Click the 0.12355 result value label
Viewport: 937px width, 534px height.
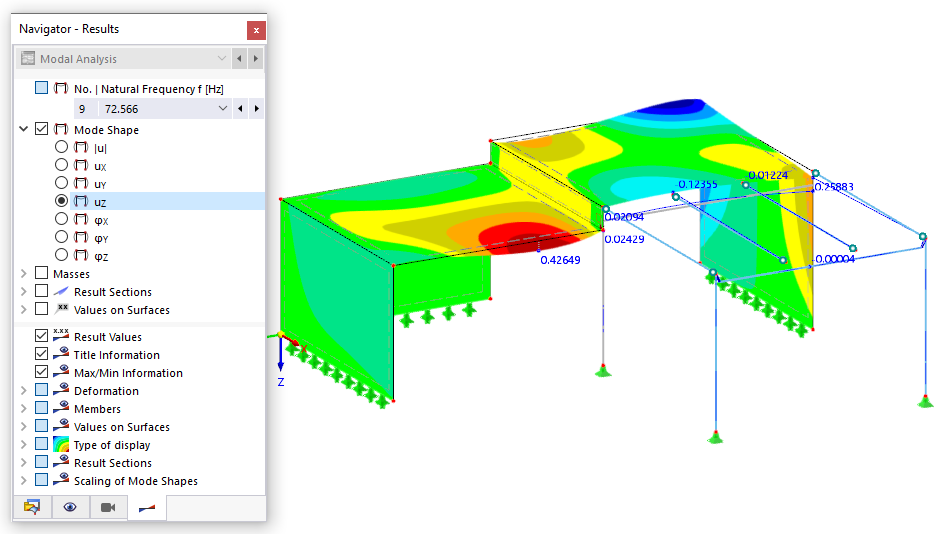(697, 185)
